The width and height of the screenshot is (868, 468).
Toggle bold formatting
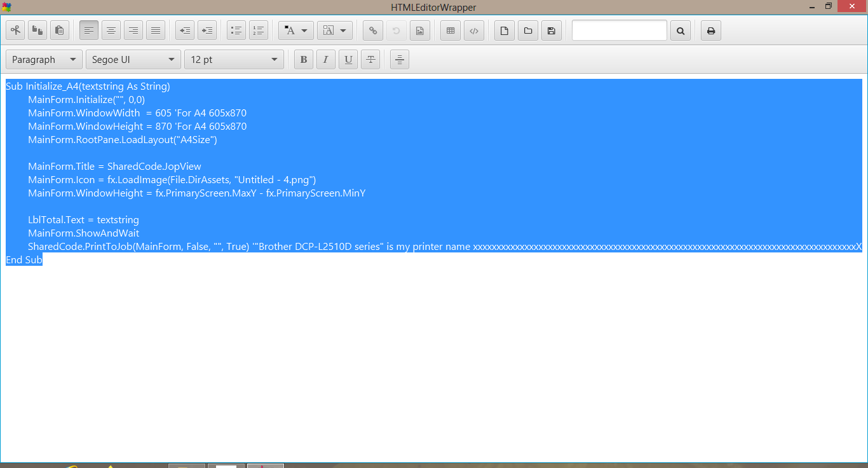coord(304,60)
